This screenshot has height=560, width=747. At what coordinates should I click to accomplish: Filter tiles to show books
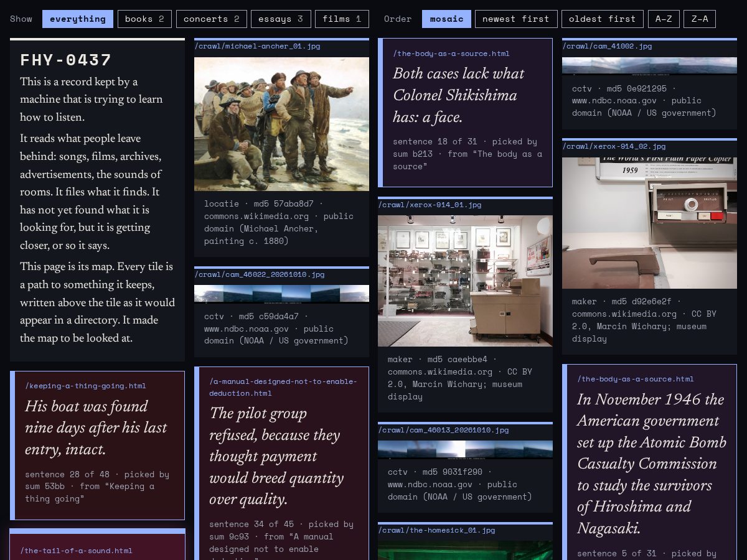pos(144,19)
